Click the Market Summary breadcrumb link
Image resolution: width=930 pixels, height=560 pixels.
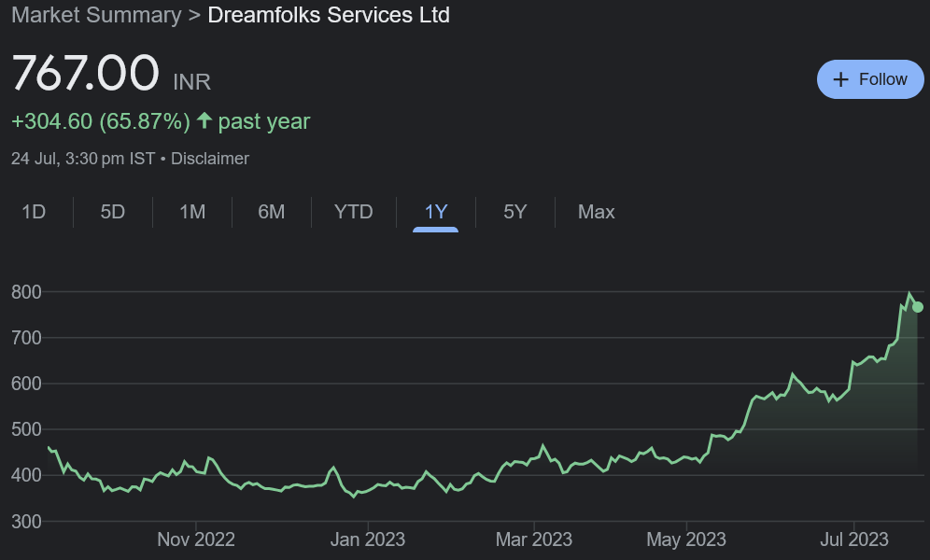click(95, 15)
